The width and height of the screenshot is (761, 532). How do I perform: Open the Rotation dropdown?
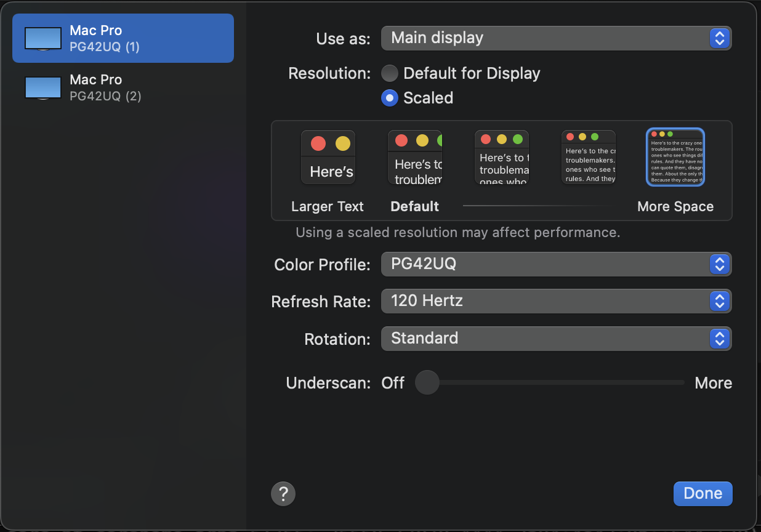tap(556, 339)
